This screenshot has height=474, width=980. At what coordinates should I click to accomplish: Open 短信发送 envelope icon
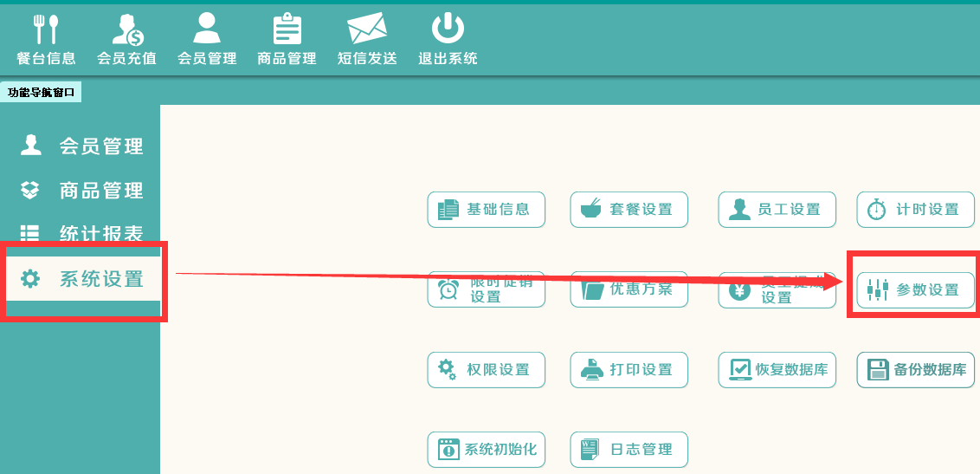[367, 29]
